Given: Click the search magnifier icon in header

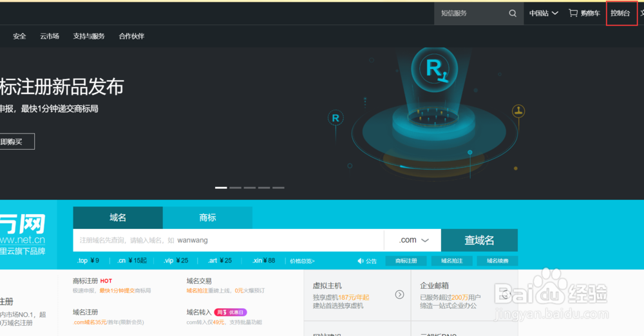Looking at the screenshot, I should (513, 13).
